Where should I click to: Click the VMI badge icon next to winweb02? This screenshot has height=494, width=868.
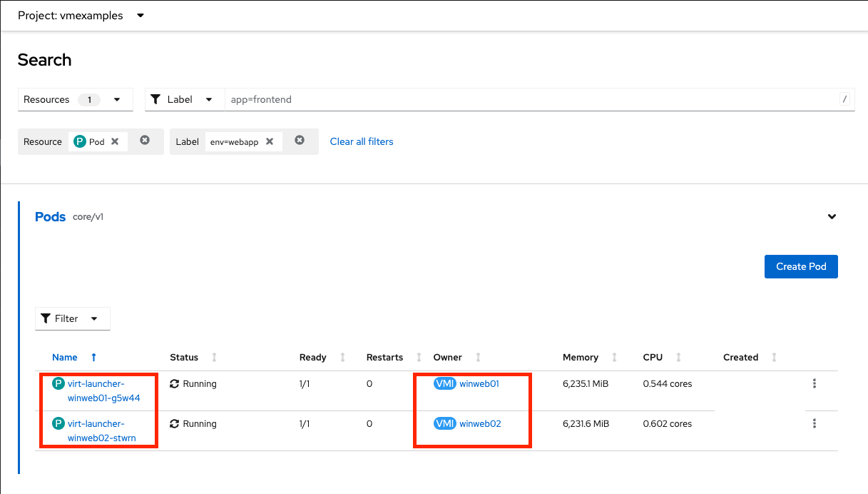(x=444, y=423)
